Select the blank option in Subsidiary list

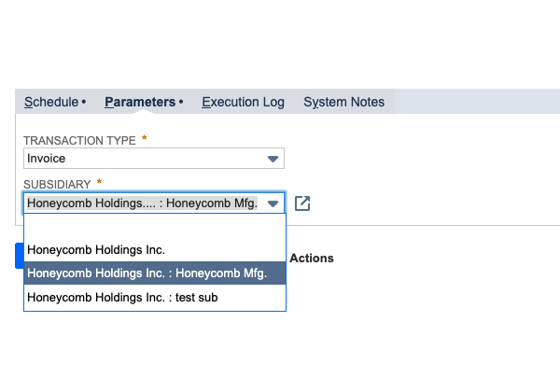(x=154, y=227)
